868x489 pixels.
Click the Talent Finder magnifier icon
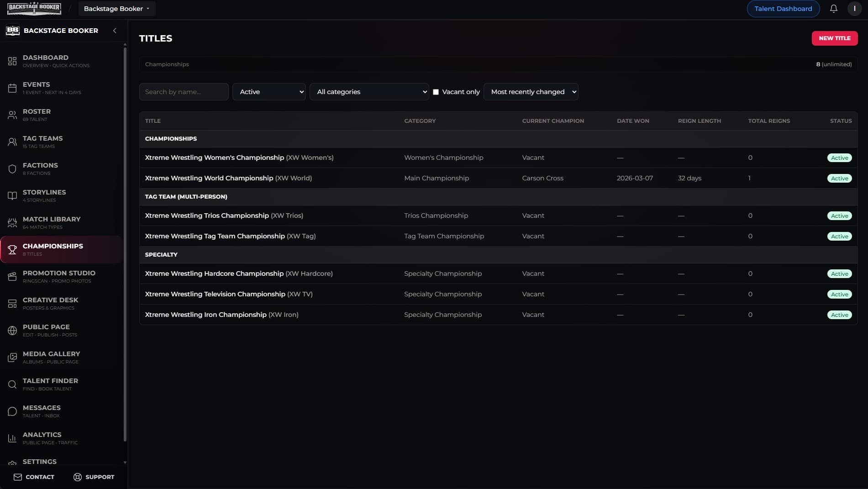click(12, 384)
